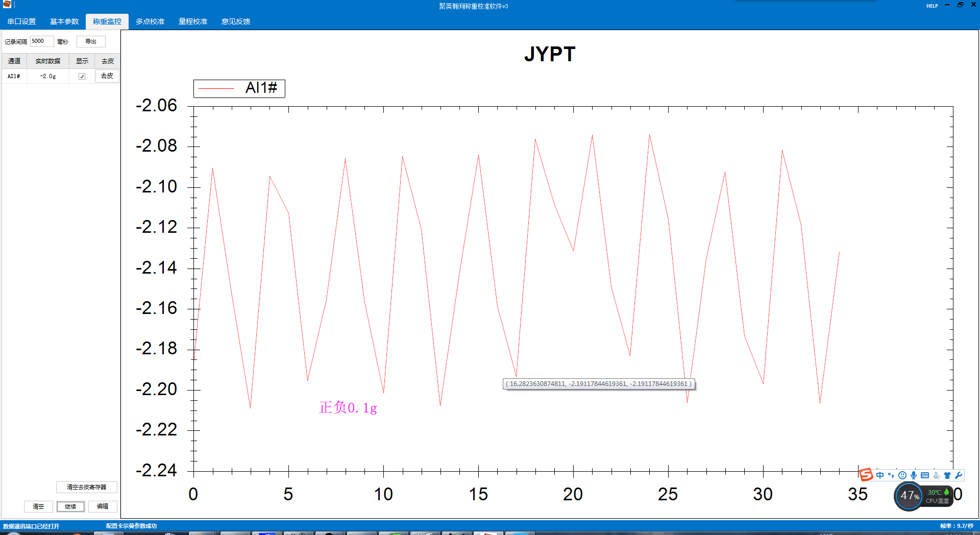This screenshot has width=980, height=535.
Task: Uncheck the AI1# channel display checkbox
Action: coord(82,76)
